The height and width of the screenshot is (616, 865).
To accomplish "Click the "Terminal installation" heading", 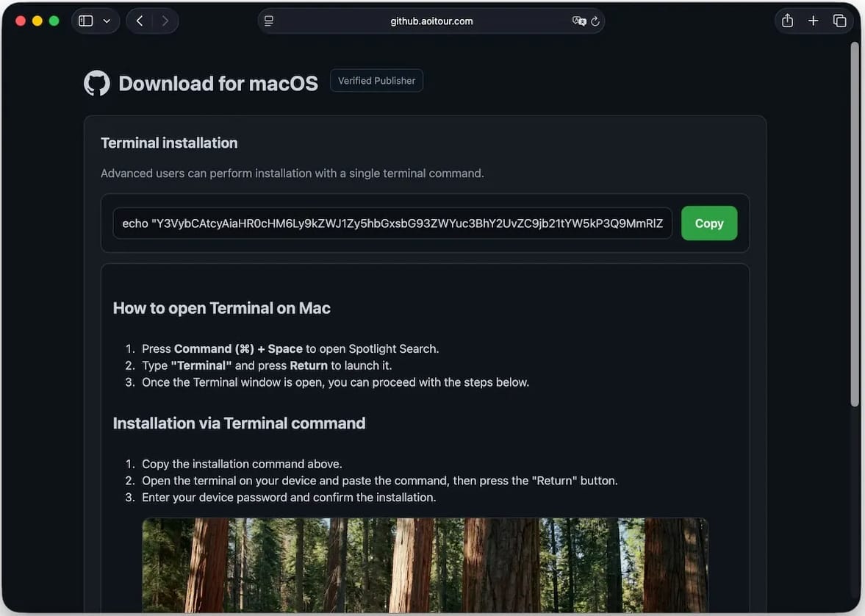I will click(169, 143).
